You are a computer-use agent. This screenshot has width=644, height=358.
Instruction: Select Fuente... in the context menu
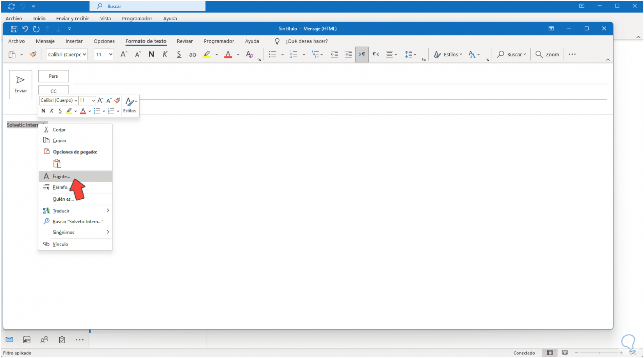coord(75,176)
